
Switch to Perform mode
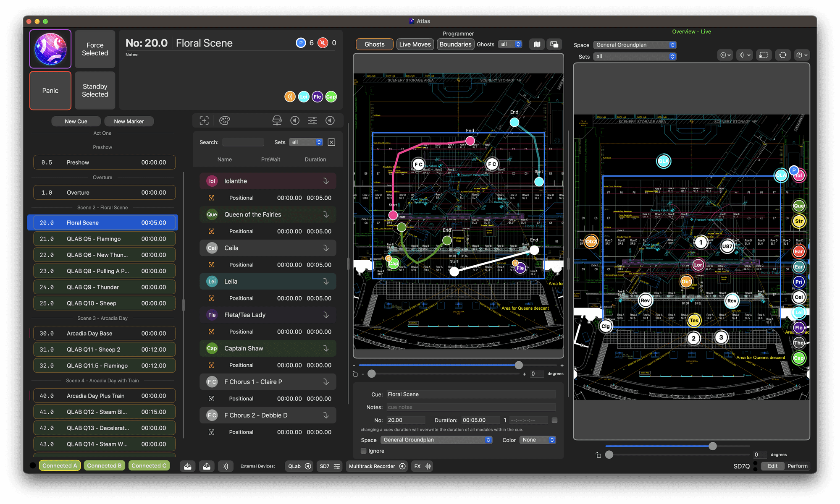797,466
